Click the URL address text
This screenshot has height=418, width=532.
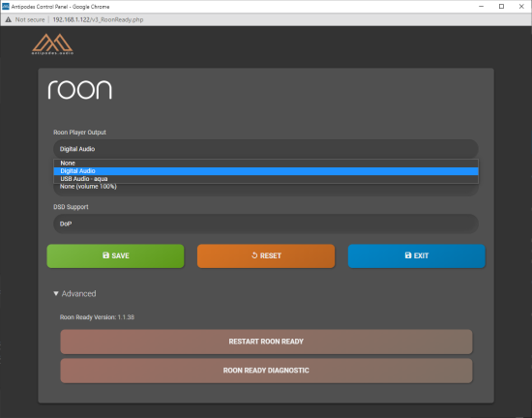(98, 19)
